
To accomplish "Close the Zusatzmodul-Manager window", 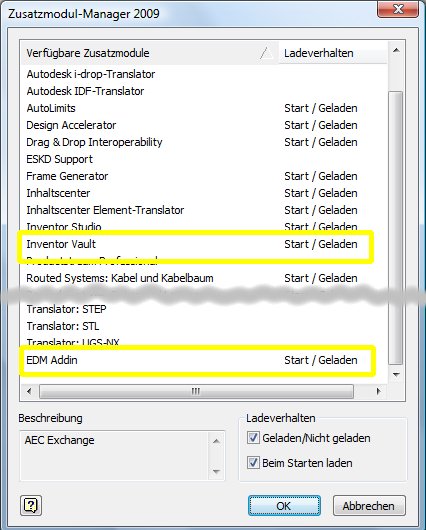I will point(398,9).
